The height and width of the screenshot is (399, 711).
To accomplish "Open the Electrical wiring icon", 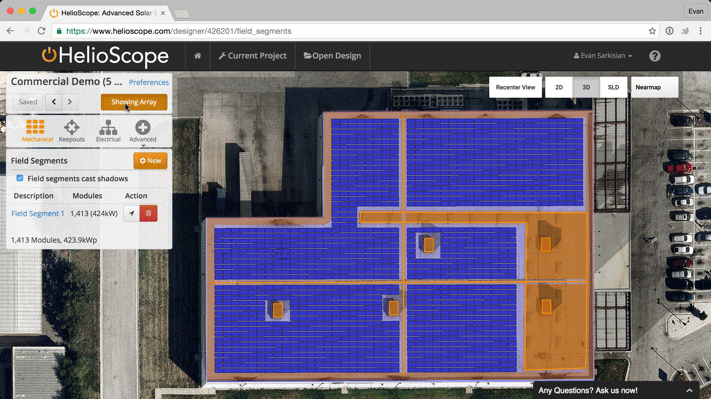I will click(x=108, y=127).
